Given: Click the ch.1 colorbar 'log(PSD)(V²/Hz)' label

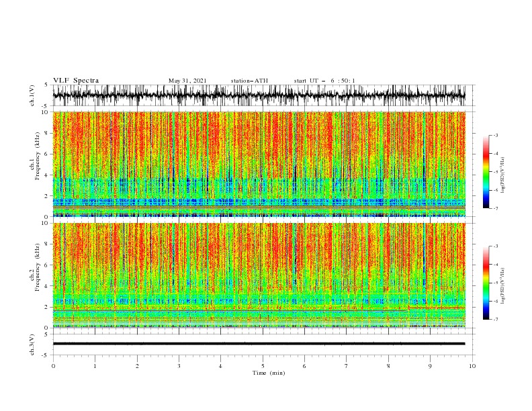Looking at the screenshot, I should 502,175.
